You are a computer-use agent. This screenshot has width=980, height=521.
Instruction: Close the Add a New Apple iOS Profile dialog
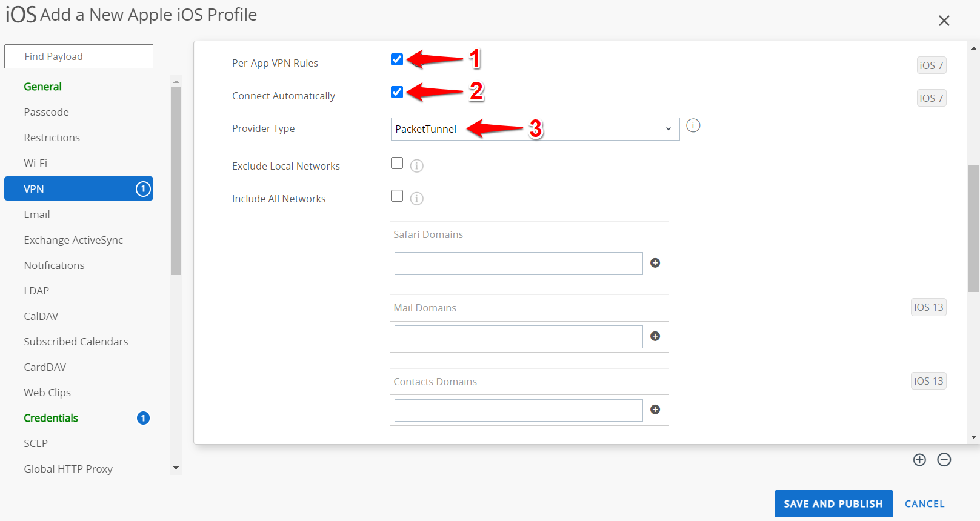tap(944, 21)
